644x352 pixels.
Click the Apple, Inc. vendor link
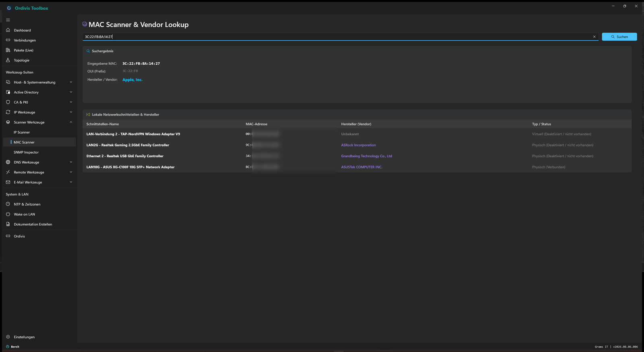[x=132, y=80]
